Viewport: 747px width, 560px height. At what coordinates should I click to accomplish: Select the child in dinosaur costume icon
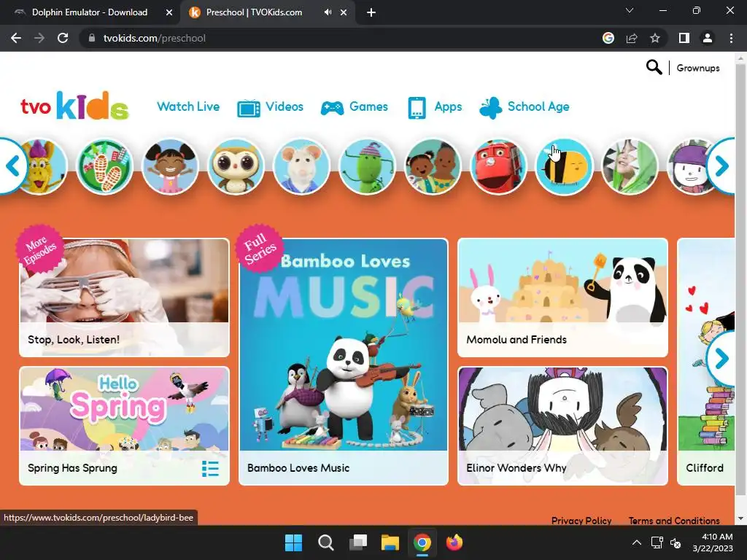630,166
